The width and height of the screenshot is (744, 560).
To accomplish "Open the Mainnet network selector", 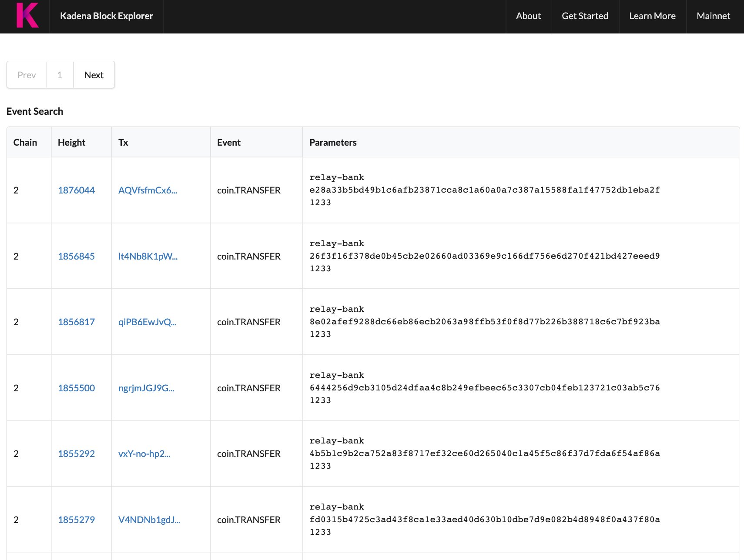I will coord(713,16).
